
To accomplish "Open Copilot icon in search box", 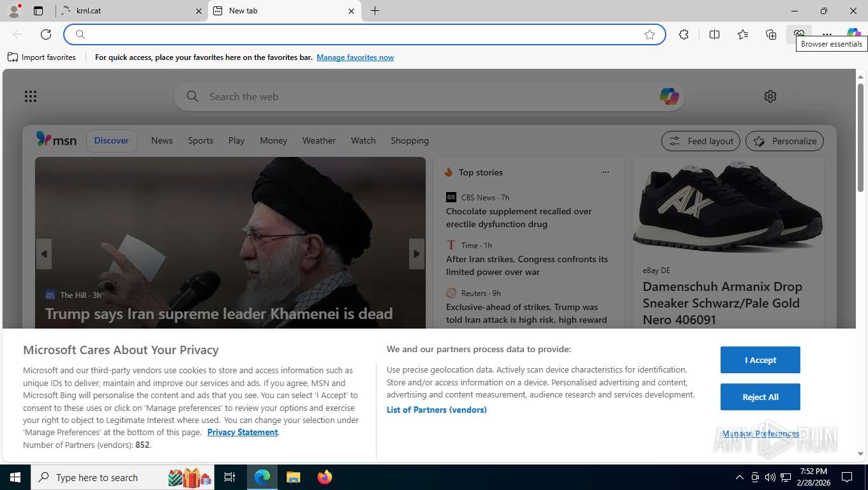I will [x=669, y=96].
